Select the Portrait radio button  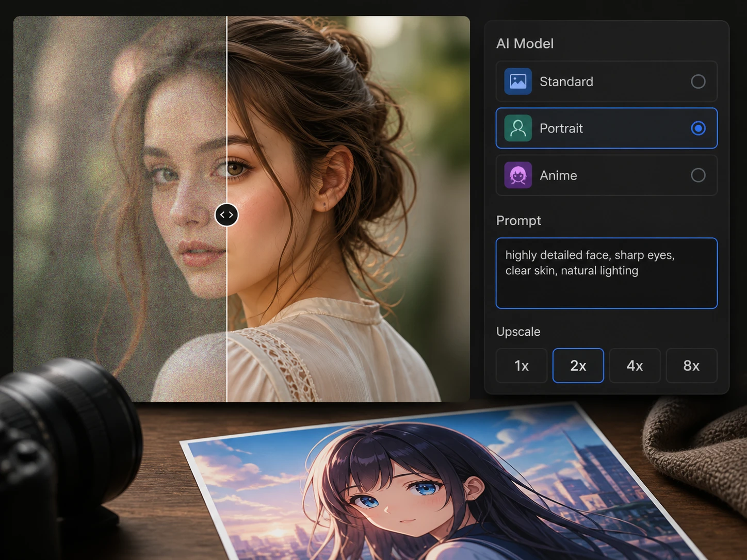click(698, 128)
